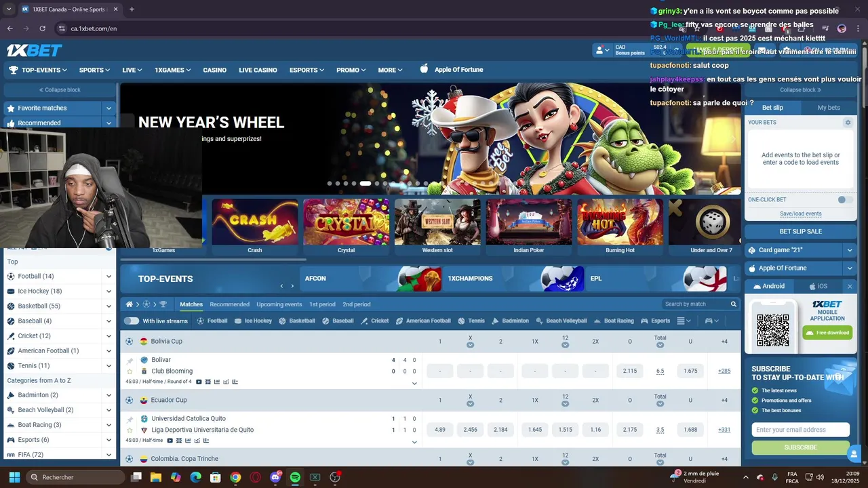Screen dimensions: 868x488
Task: Click the BET SLIP SALE button
Action: [x=800, y=231]
